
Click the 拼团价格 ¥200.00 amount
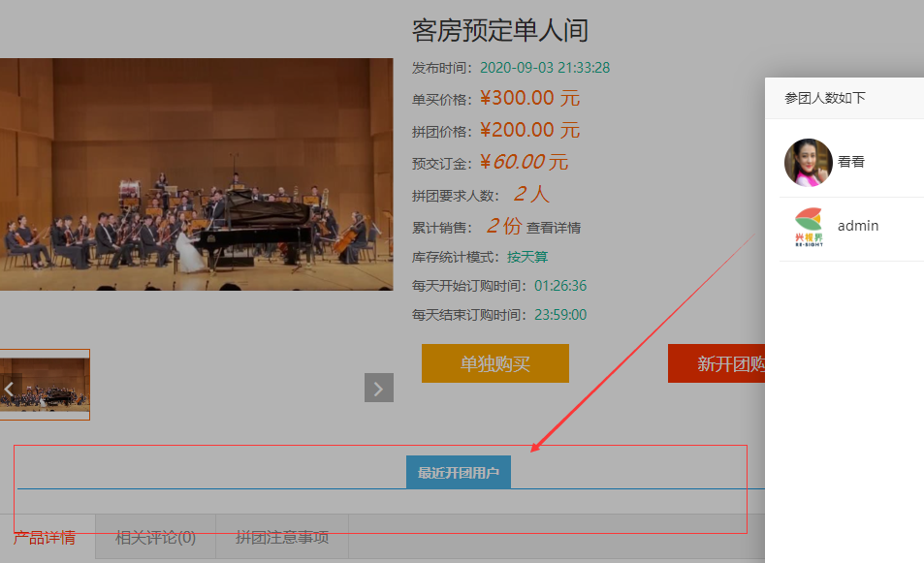coord(529,130)
